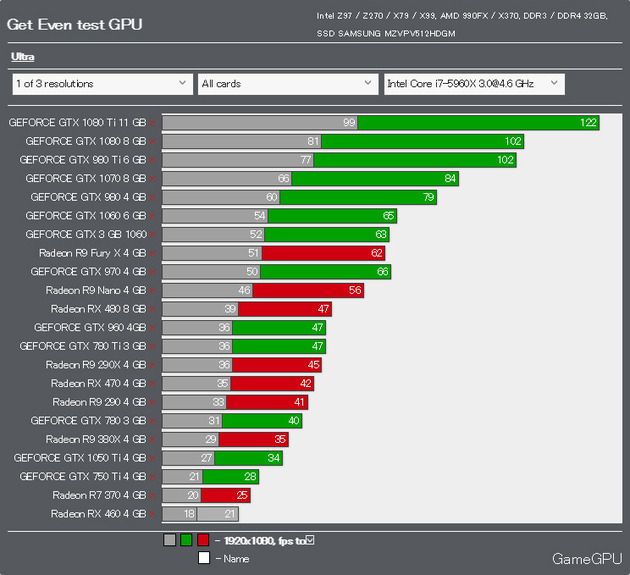Remove GEFORCE GTX 780 Ti 3 GB via red X
Screen dimensions: 630x575
point(153,346)
